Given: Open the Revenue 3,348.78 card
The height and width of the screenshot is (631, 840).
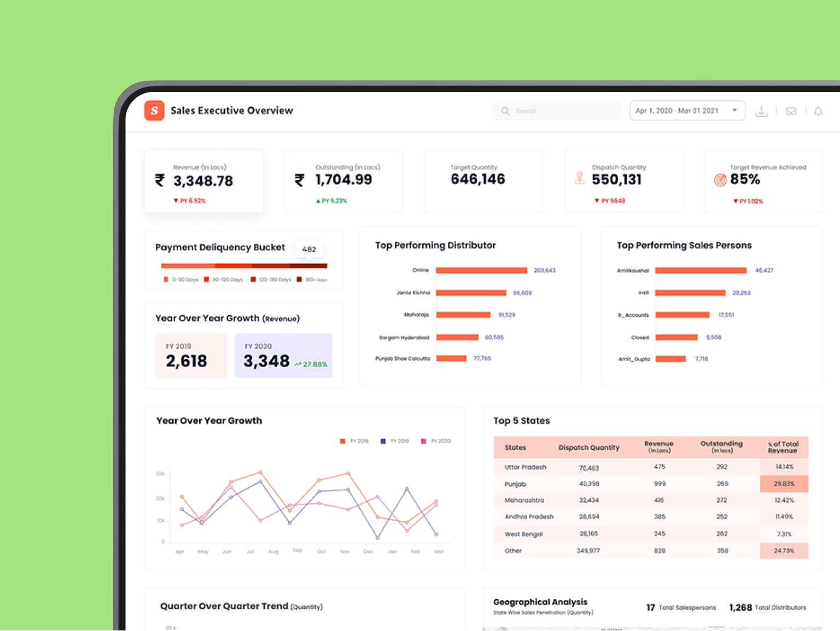Looking at the screenshot, I should tap(203, 181).
